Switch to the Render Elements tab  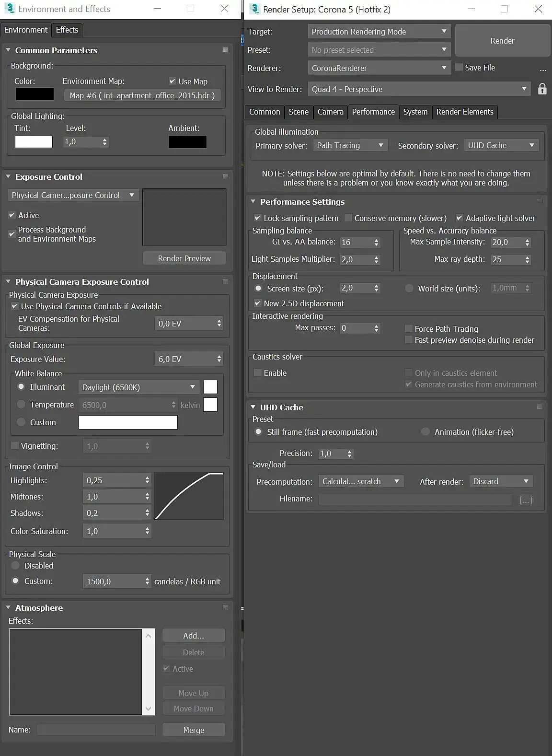tap(465, 112)
